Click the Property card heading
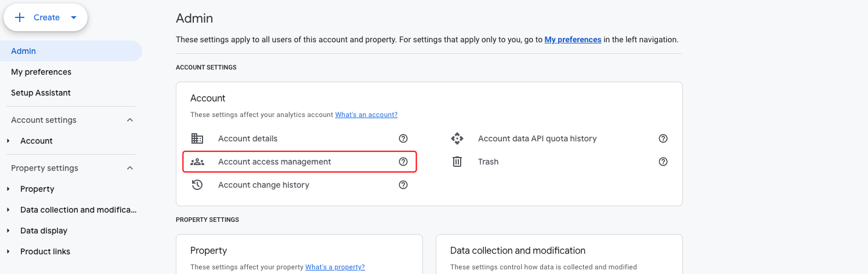 pos(208,251)
